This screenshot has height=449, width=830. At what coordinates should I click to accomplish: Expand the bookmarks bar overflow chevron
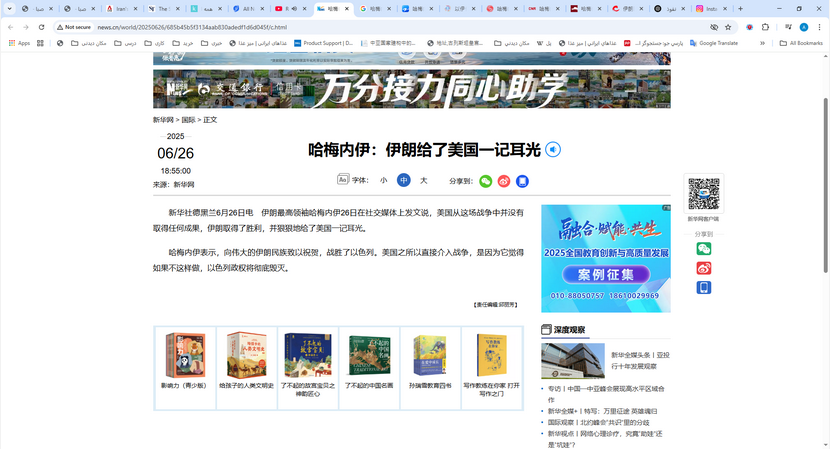763,43
